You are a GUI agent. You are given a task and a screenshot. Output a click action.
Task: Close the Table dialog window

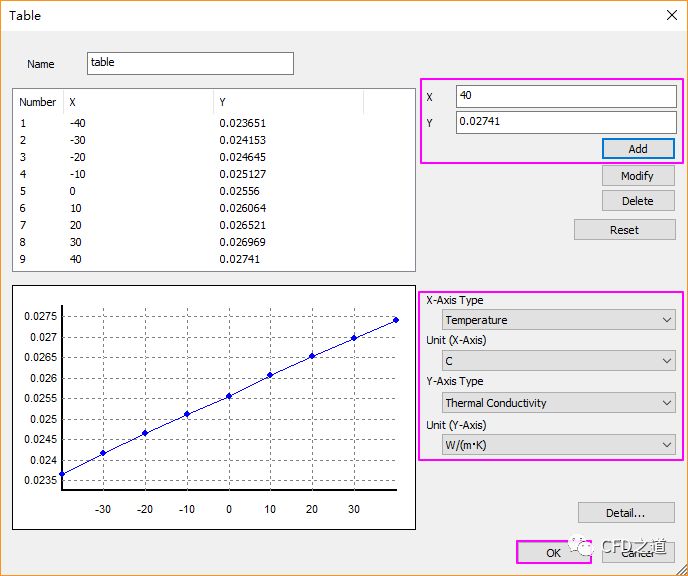coord(670,15)
